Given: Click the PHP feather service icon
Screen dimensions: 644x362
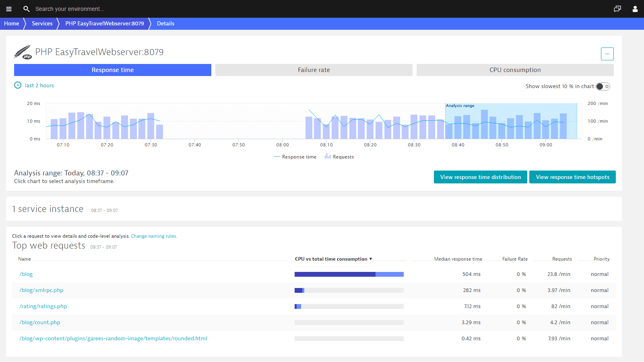Looking at the screenshot, I should [23, 52].
